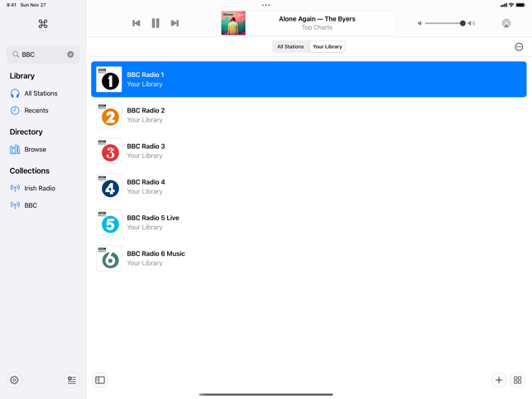Image resolution: width=532 pixels, height=399 pixels.
Task: Click the low volume speaker icon
Action: [x=420, y=23]
